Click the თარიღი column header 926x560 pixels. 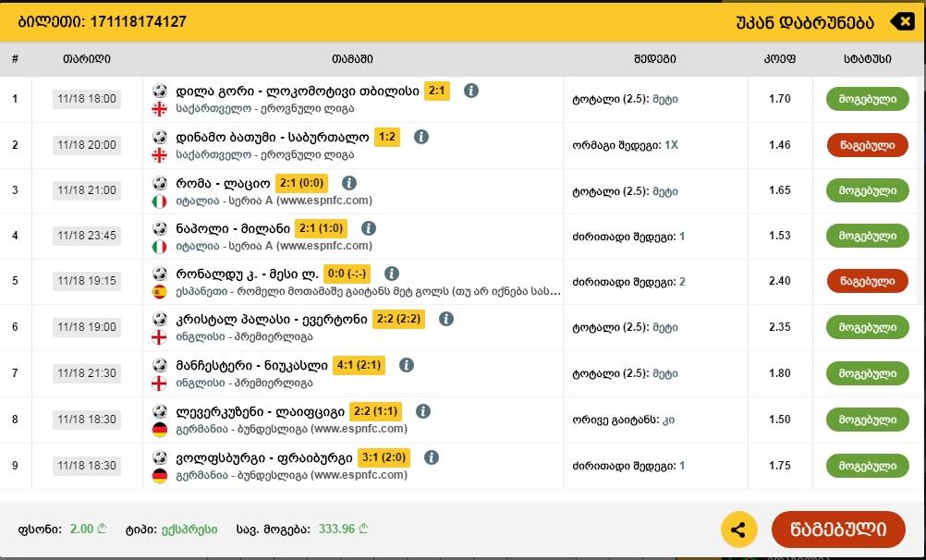tap(87, 59)
